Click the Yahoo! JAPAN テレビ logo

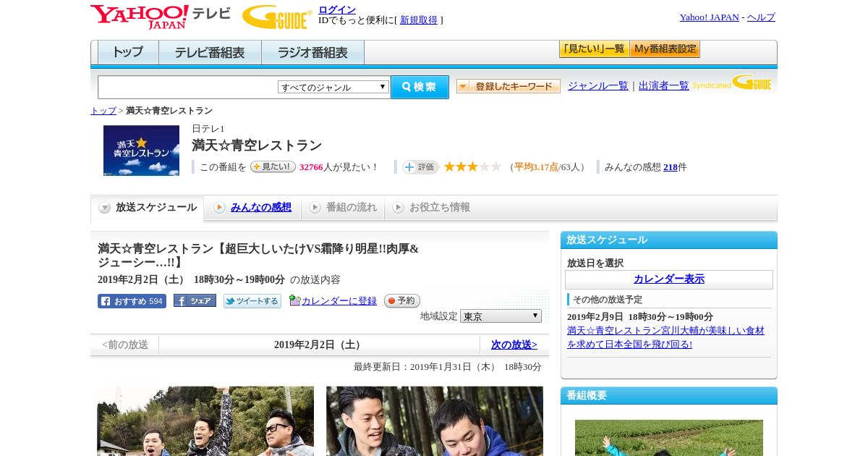pos(161,17)
